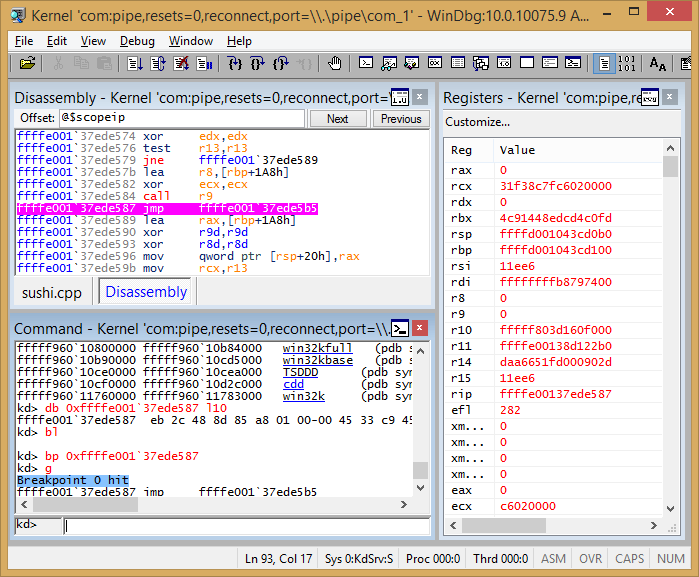Image resolution: width=699 pixels, height=577 pixels.
Task: Click the Open Source File folder icon
Action: 27,64
